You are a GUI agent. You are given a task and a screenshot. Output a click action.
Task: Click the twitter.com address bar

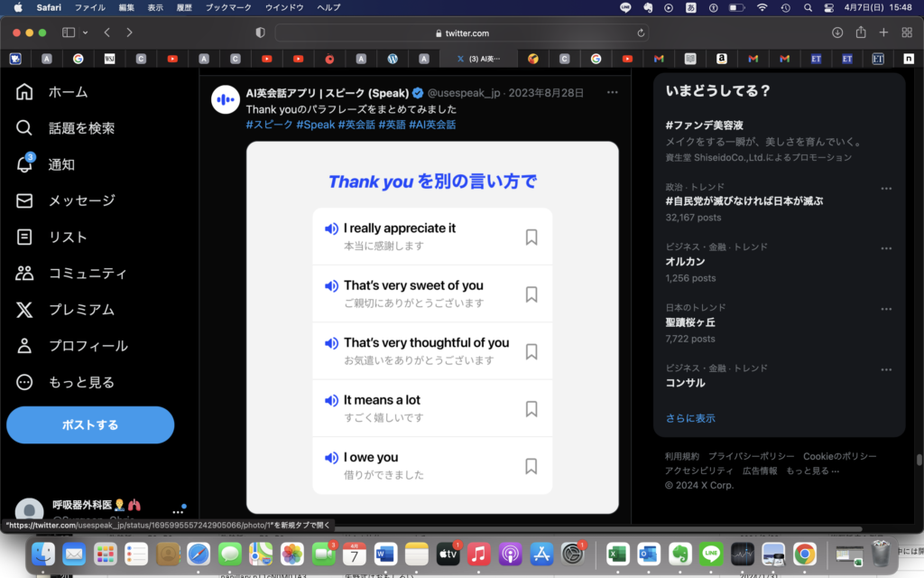pyautogui.click(x=462, y=33)
